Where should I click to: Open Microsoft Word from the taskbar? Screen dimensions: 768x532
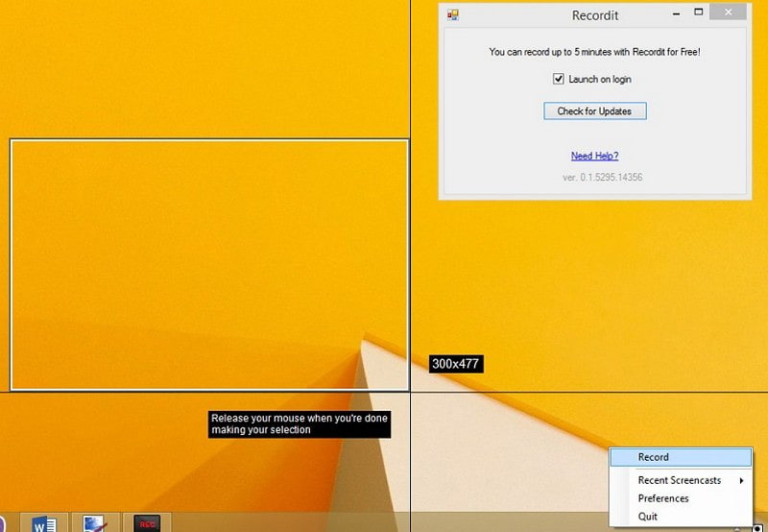click(x=44, y=523)
